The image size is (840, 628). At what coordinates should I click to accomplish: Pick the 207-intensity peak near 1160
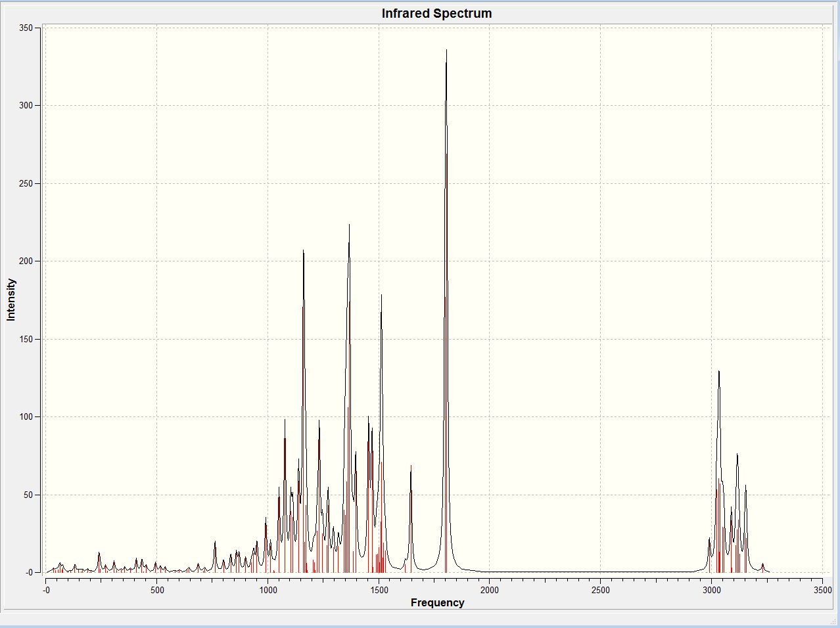(303, 251)
